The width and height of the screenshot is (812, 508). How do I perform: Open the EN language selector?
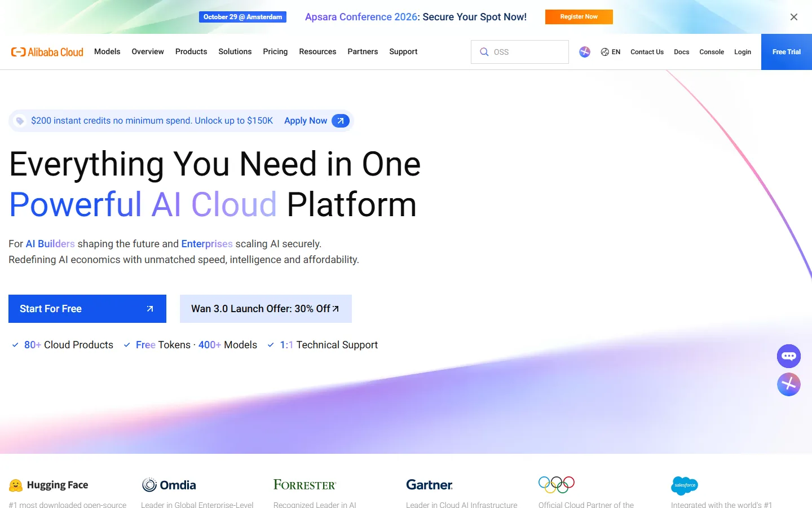[611, 52]
